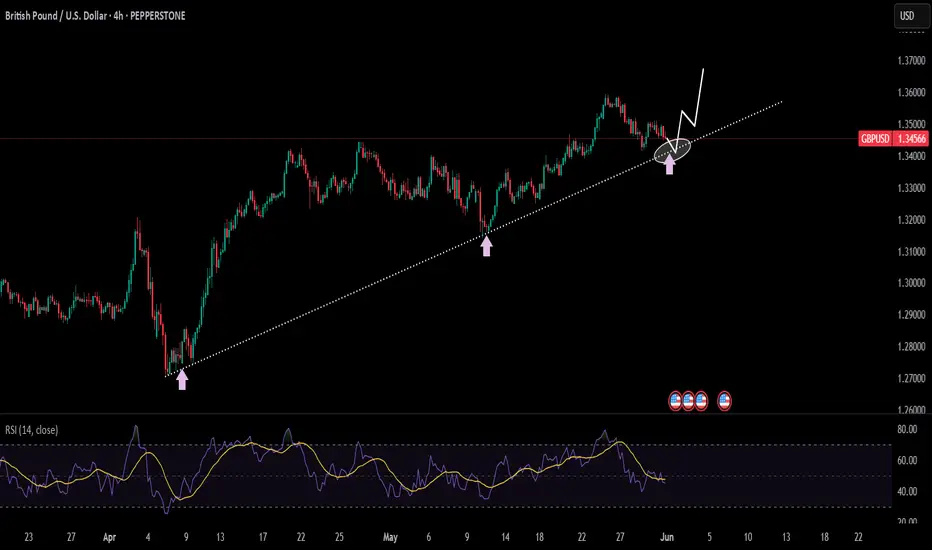Click the 1.29000 price axis label

coord(911,315)
